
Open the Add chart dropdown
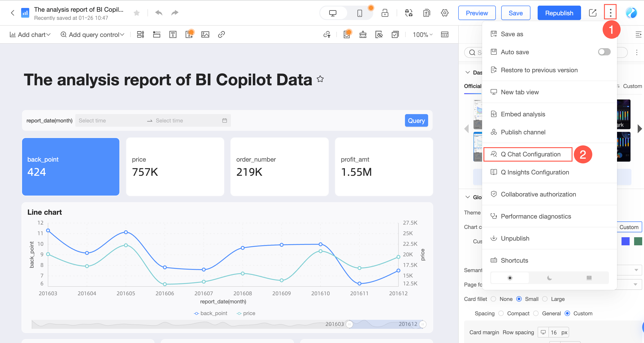point(30,34)
